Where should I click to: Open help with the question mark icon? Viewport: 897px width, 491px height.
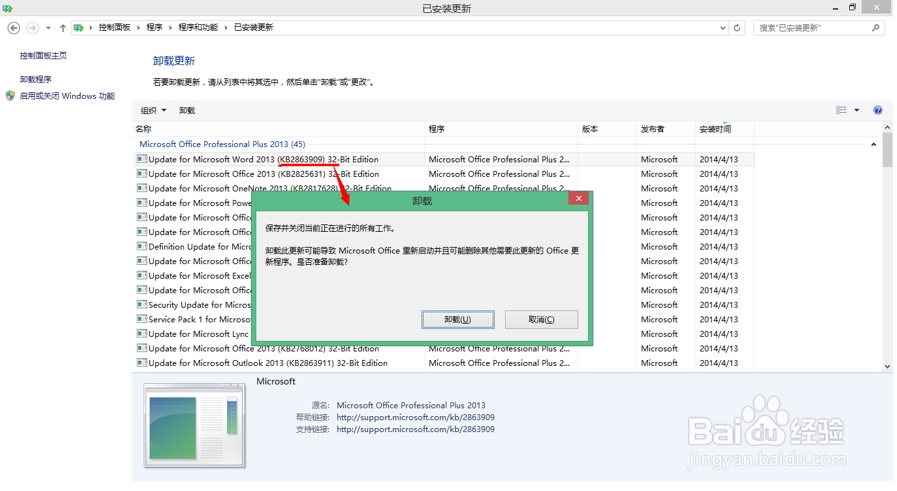pos(878,110)
